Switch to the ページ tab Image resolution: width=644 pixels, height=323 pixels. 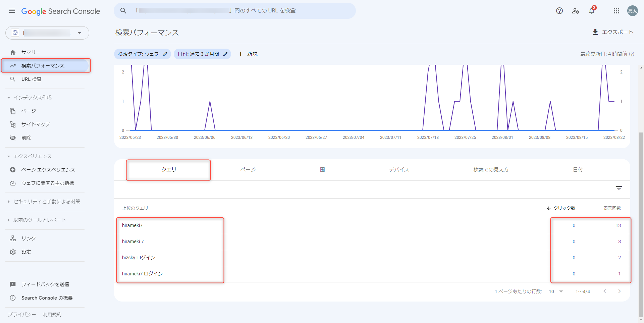click(248, 170)
